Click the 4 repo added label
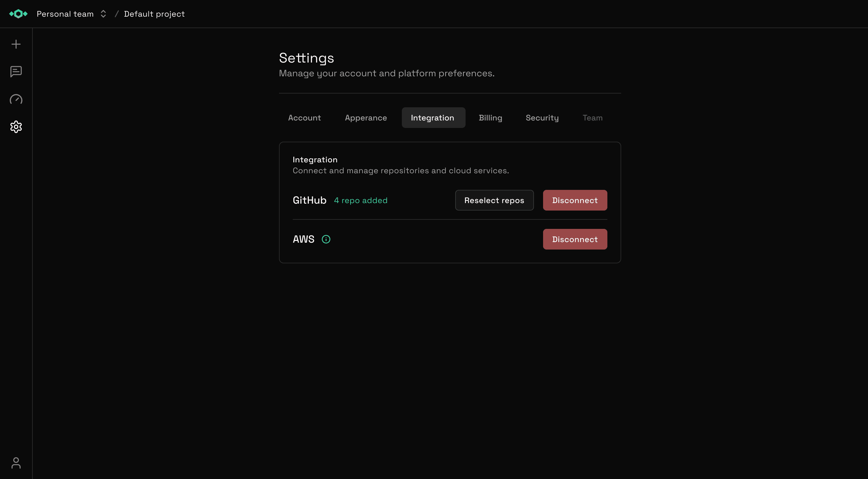Image resolution: width=868 pixels, height=479 pixels. [x=361, y=200]
